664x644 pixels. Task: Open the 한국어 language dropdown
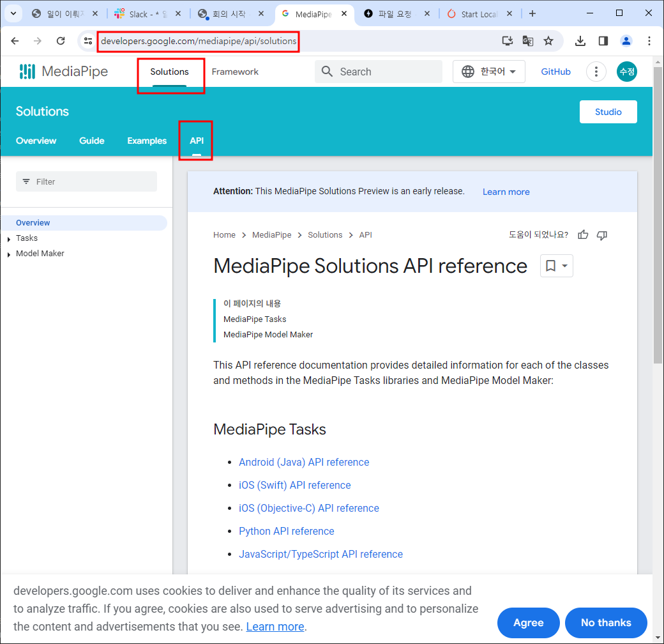488,72
